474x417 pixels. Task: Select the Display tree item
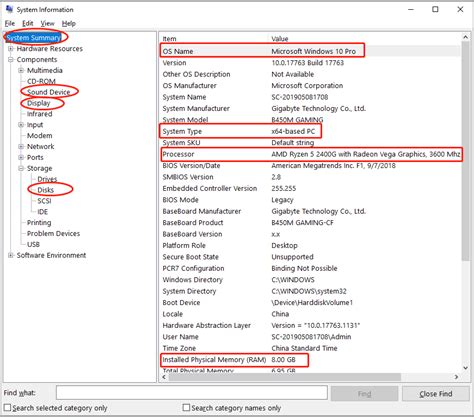point(39,103)
